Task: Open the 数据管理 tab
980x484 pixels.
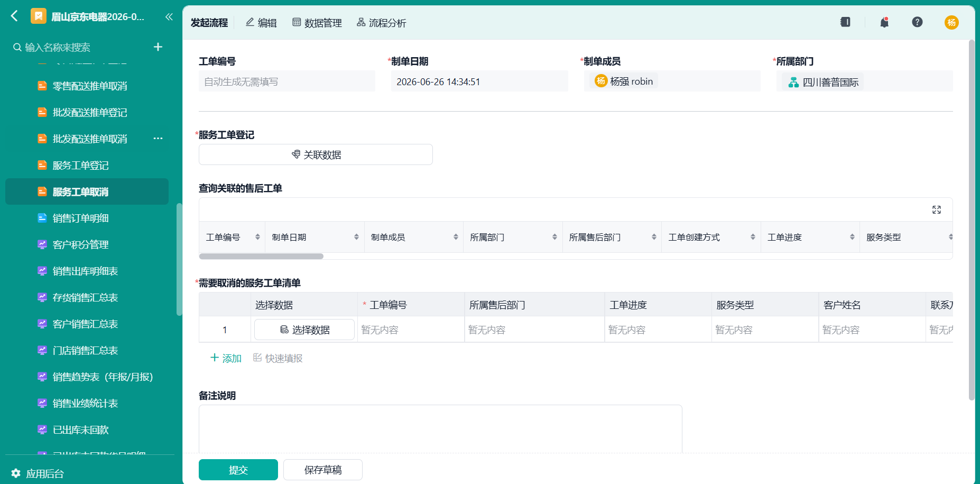Action: pos(317,23)
